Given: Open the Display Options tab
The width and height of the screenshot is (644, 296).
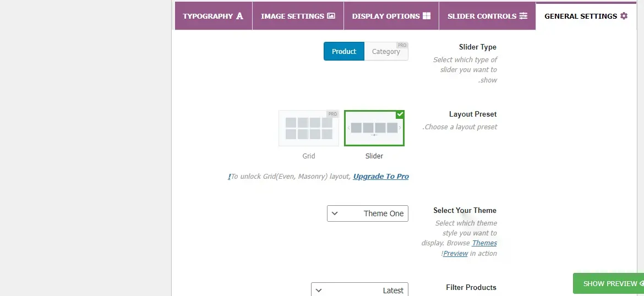Looking at the screenshot, I should coord(391,16).
